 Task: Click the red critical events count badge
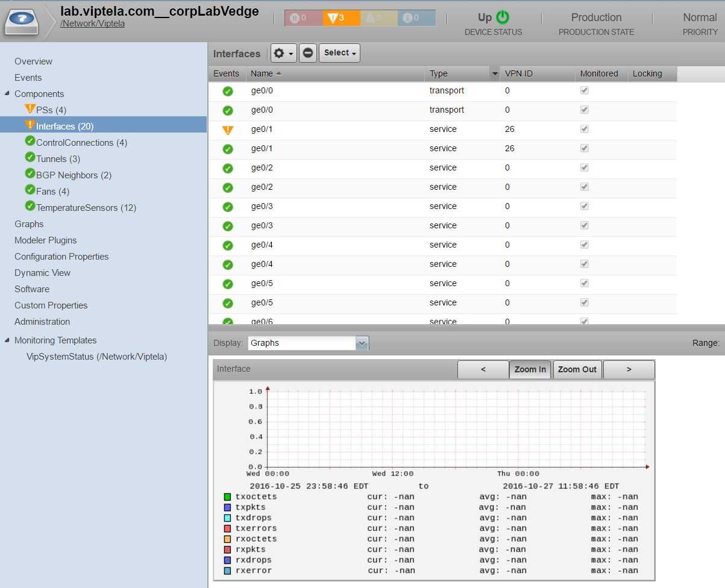click(303, 18)
